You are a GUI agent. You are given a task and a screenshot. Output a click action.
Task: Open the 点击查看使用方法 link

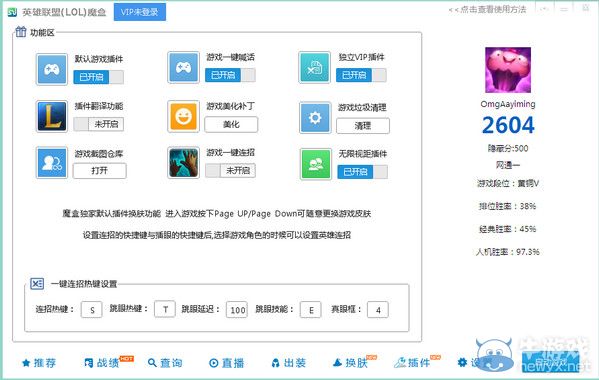click(487, 10)
